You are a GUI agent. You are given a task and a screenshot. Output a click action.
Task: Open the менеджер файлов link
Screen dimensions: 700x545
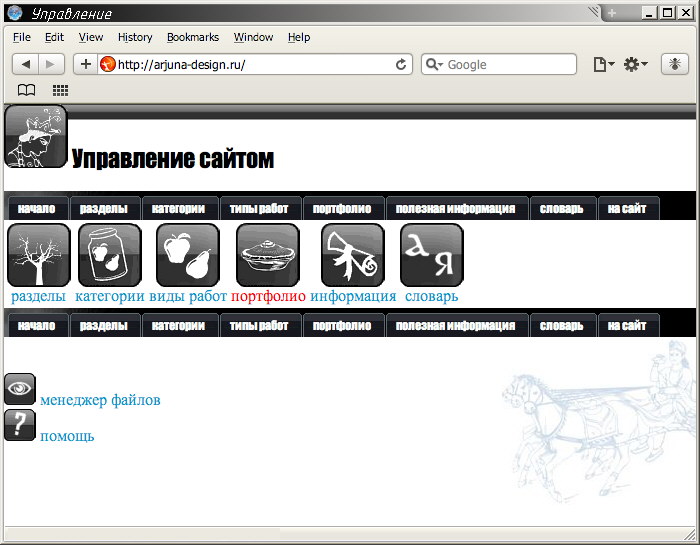coord(100,400)
